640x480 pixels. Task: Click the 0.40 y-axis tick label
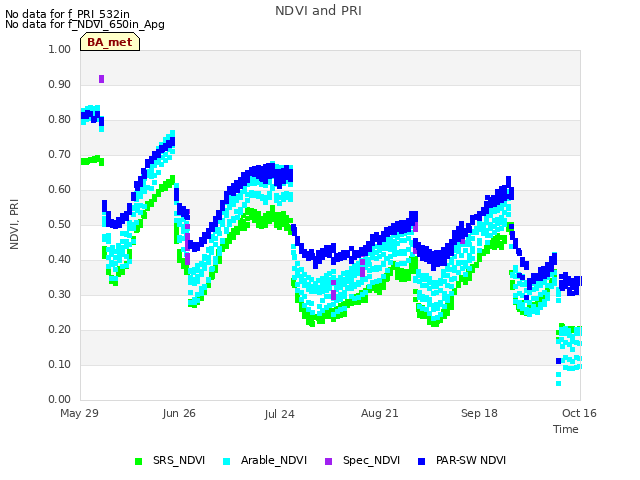coord(60,260)
